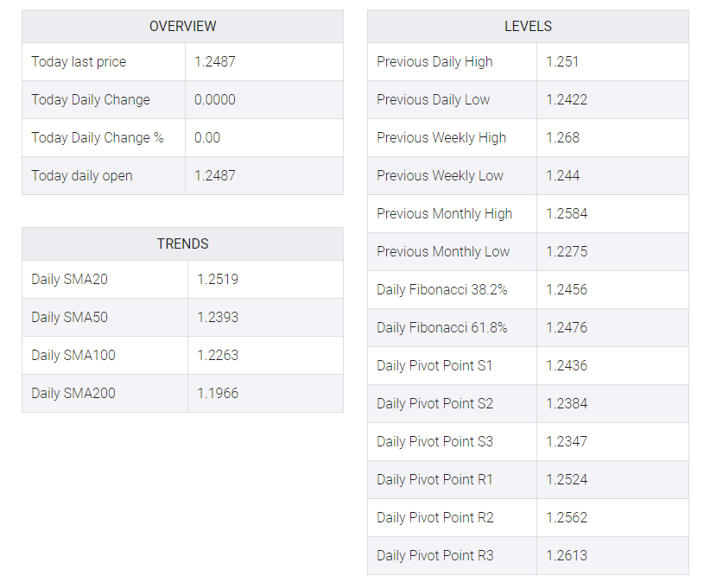Click the Previous Daily High value 1.251
Image resolution: width=710 pixels, height=588 pixels.
(x=562, y=61)
